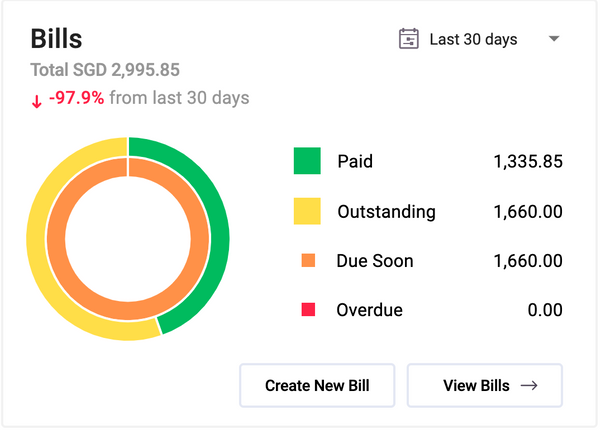Click the -97.9% change percentage text

coord(76,98)
